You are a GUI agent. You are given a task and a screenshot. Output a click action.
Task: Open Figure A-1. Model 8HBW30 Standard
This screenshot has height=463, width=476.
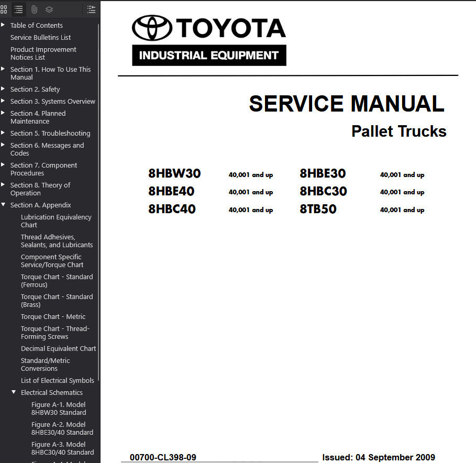pyautogui.click(x=59, y=409)
